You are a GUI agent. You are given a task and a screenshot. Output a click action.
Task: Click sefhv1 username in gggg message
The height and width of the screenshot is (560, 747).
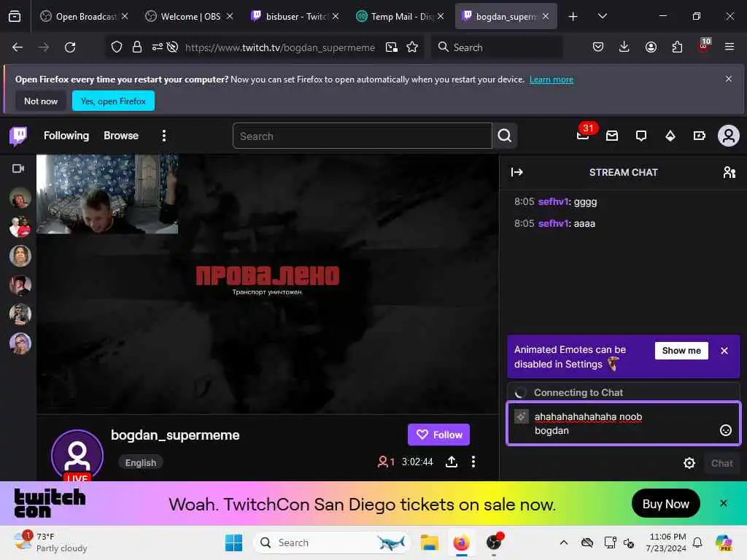pos(553,201)
